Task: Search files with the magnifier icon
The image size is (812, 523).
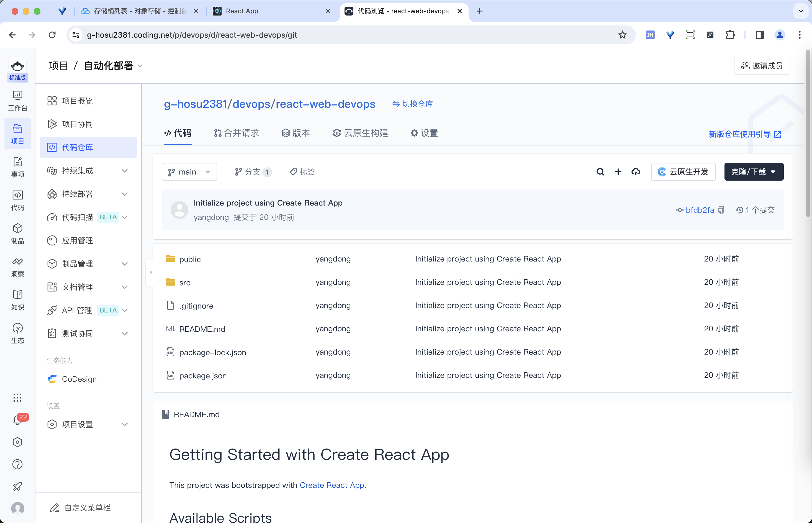Action: [x=600, y=172]
